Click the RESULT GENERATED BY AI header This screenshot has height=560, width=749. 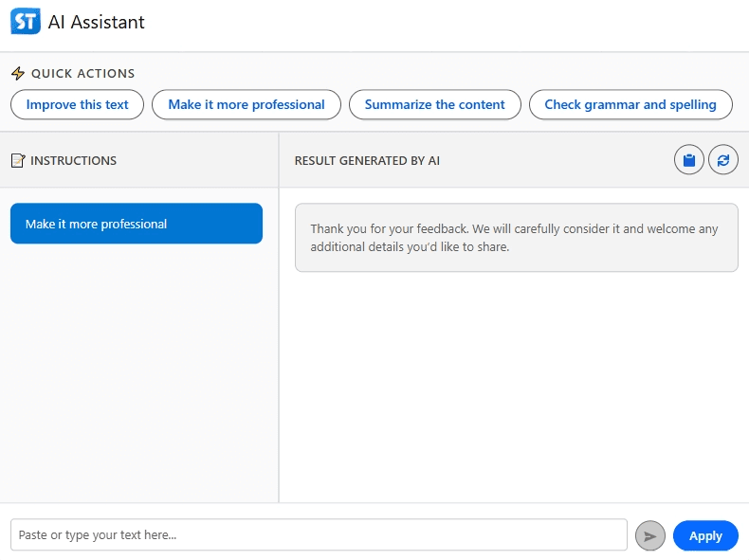click(x=367, y=161)
